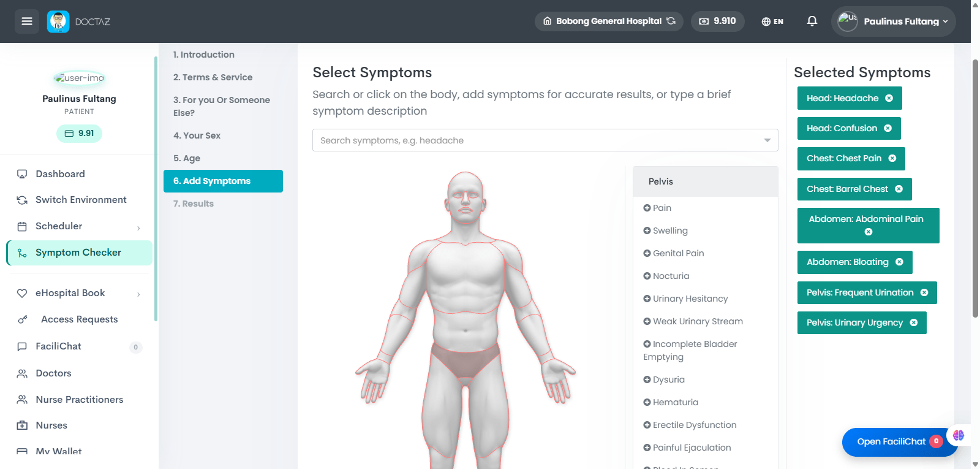Add Hematuria symptom
Screen dimensions: 980x469
tap(671, 402)
